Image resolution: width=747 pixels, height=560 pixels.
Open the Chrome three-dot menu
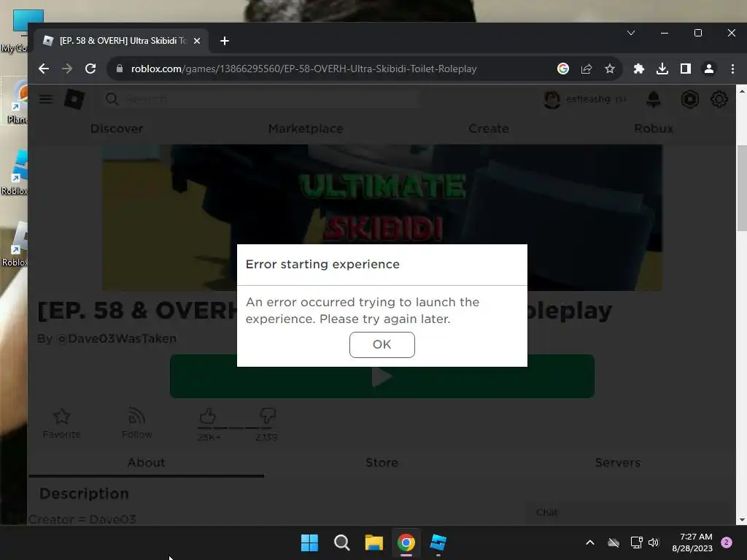click(732, 69)
